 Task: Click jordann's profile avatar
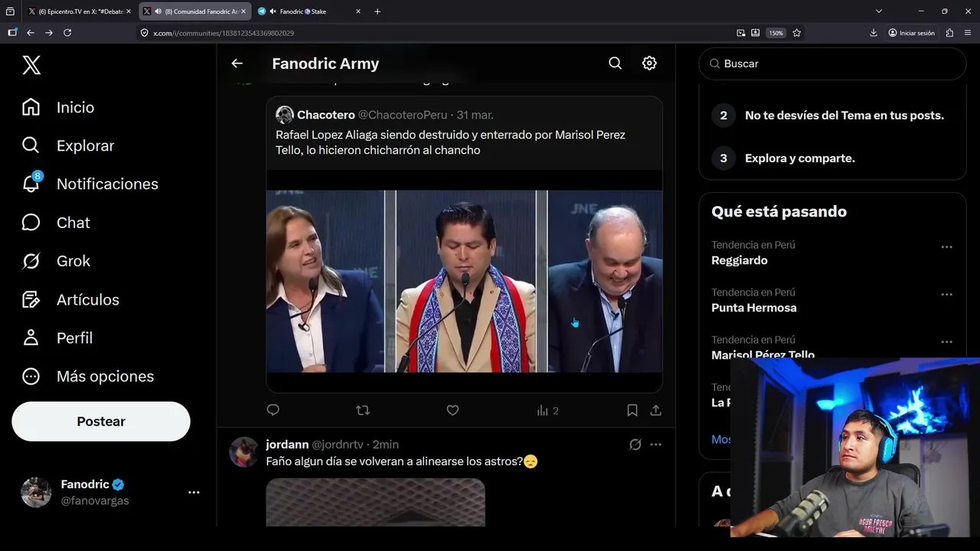(244, 452)
